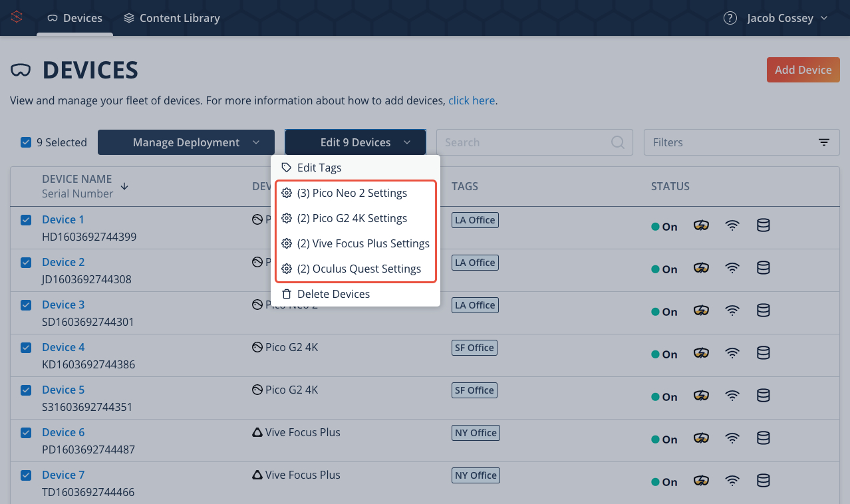This screenshot has height=504, width=850.
Task: Click trash icon beside Delete Devices
Action: [x=287, y=294]
